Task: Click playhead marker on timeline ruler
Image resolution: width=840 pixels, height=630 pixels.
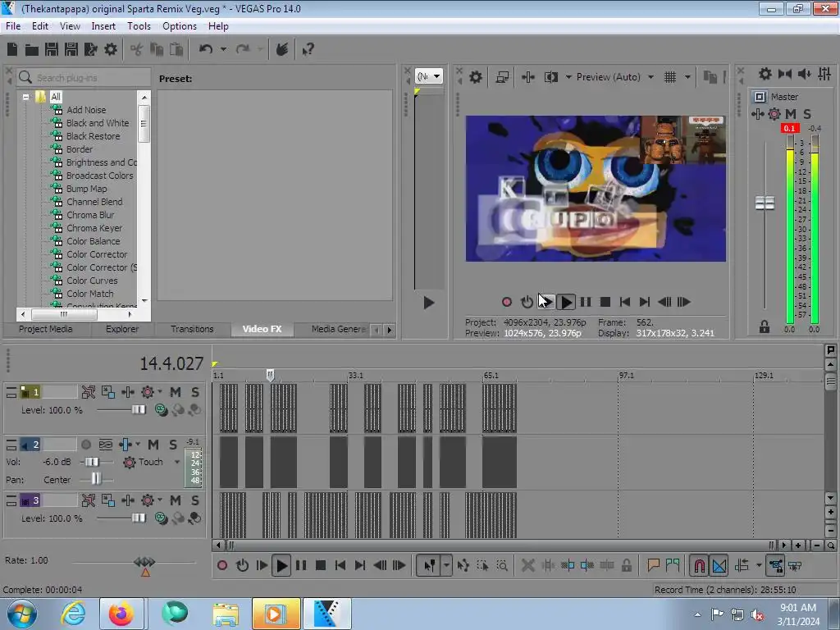Action: [x=271, y=374]
